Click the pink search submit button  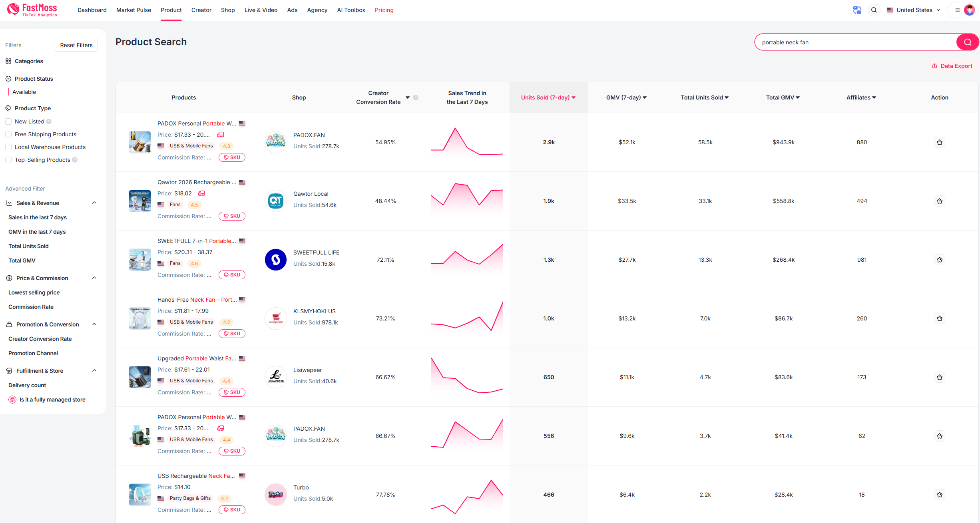pos(967,42)
